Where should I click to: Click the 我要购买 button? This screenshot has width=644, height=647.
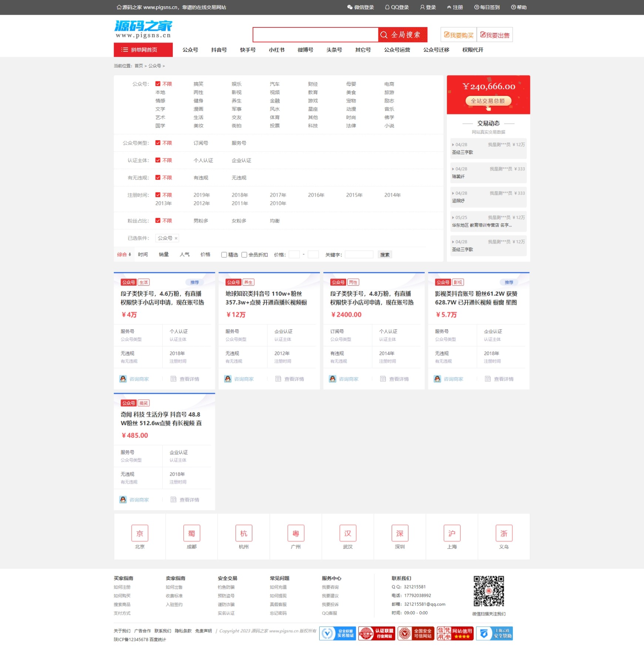pos(459,35)
